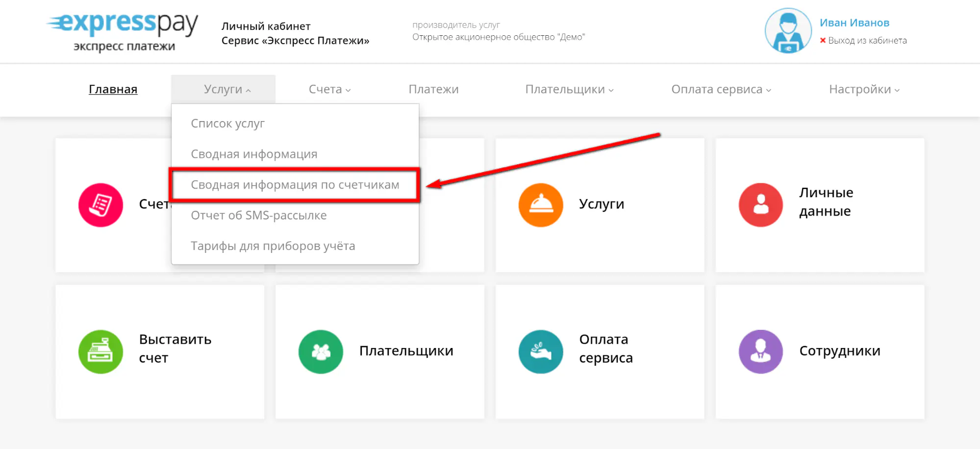Viewport: 980px width, 449px height.
Task: Open Сотрудники via the purple employee icon
Action: [760, 351]
